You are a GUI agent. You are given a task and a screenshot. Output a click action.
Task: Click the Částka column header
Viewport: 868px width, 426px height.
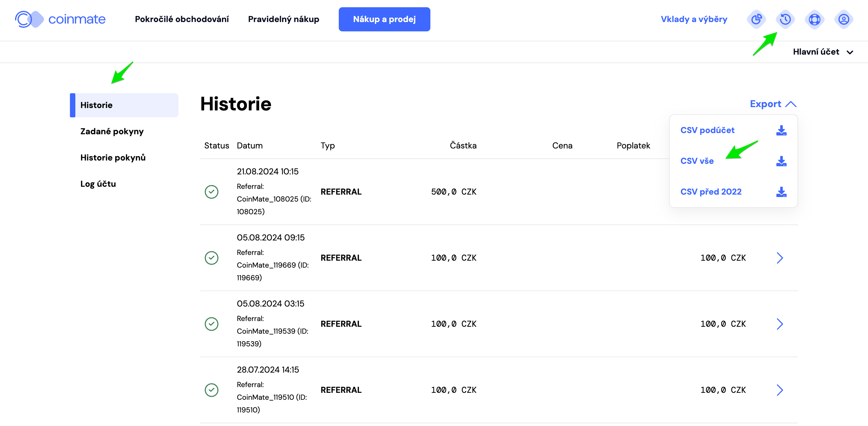point(463,146)
